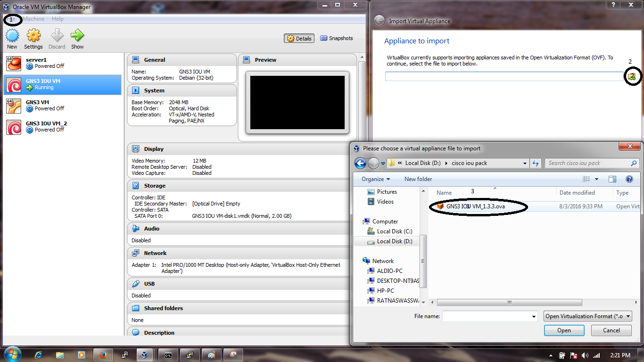Click the Cancel button in file dialog
This screenshot has width=644, height=362.
pyautogui.click(x=611, y=330)
